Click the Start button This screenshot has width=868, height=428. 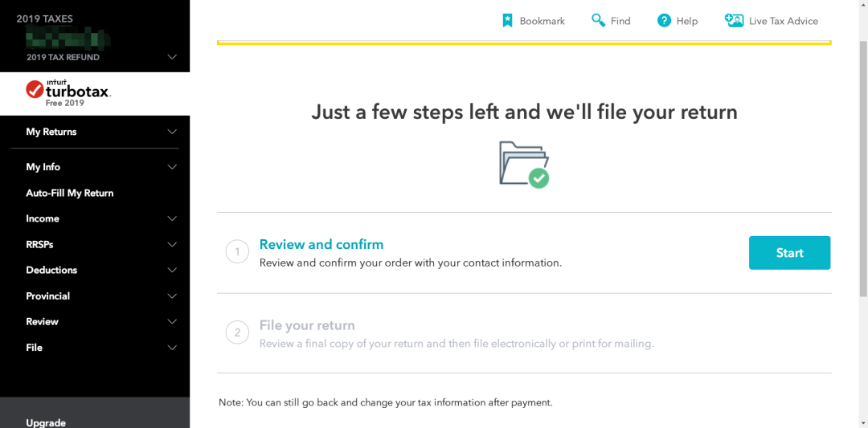click(789, 253)
